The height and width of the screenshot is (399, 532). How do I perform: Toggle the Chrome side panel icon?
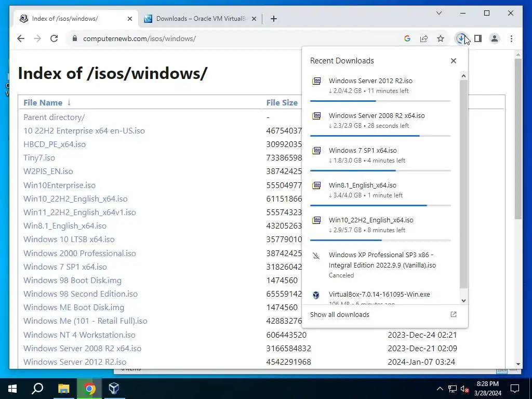(478, 38)
